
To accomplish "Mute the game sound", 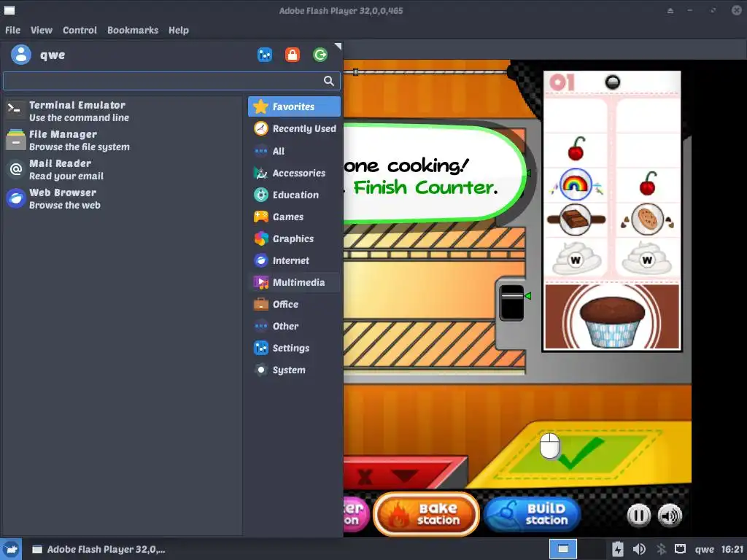I will [670, 516].
